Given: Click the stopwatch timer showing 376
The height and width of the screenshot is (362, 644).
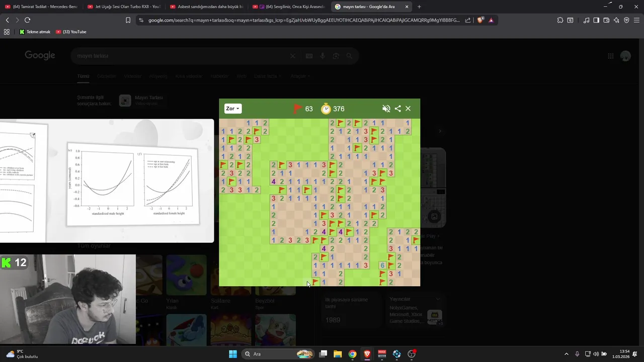Looking at the screenshot, I should [x=333, y=109].
